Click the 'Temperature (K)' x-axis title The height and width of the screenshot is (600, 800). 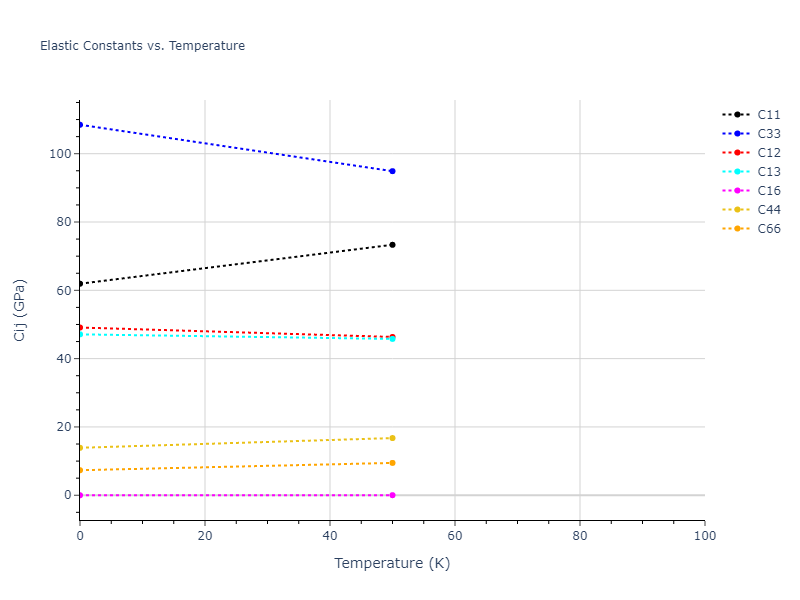[392, 564]
